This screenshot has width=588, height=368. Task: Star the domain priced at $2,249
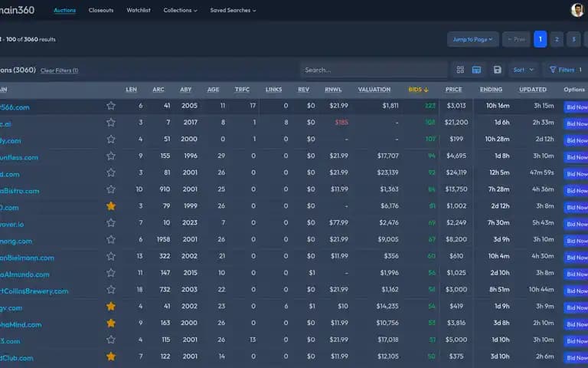click(110, 222)
